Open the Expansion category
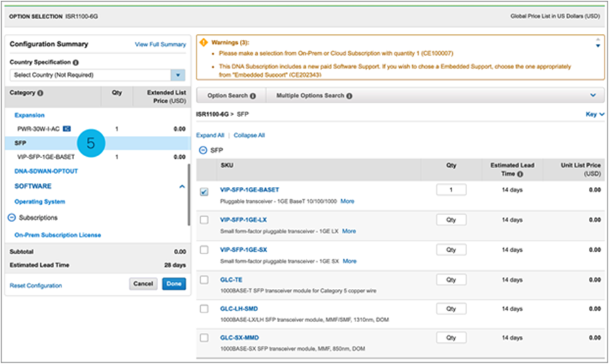This screenshot has width=609, height=364. (x=29, y=116)
